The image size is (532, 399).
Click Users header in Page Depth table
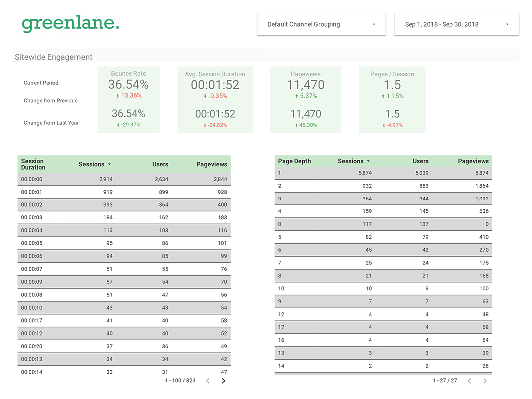tap(420, 161)
